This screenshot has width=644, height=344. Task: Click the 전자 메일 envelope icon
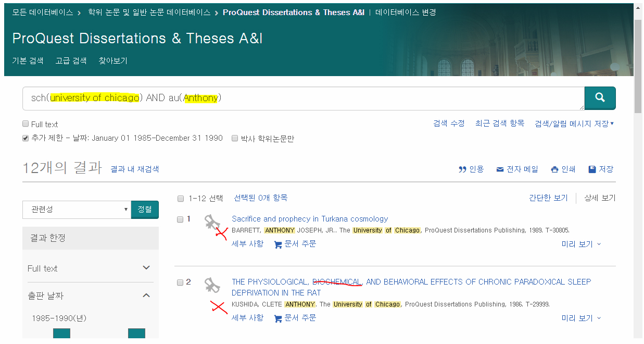pos(499,169)
